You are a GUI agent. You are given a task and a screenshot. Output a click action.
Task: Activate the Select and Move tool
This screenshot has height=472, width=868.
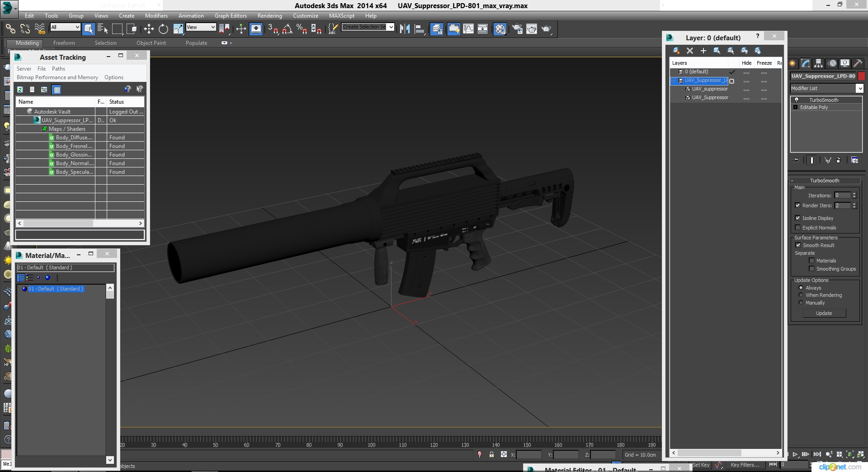coord(149,29)
